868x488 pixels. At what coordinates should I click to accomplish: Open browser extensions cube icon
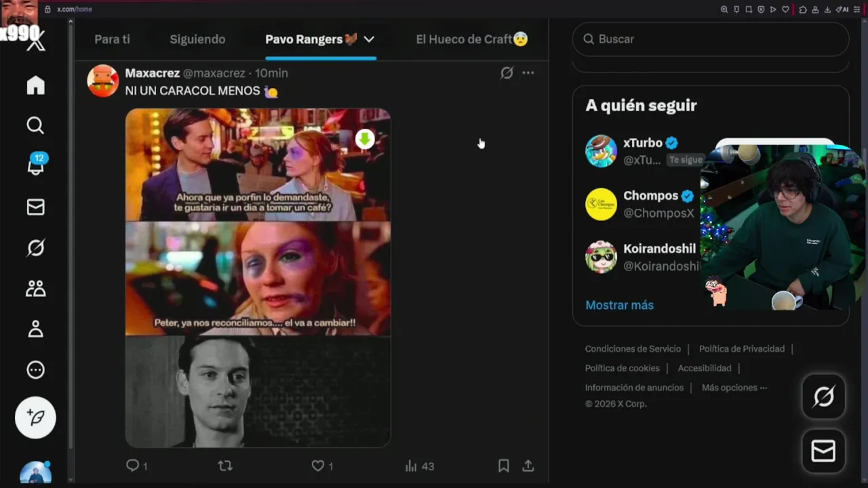coord(803,9)
